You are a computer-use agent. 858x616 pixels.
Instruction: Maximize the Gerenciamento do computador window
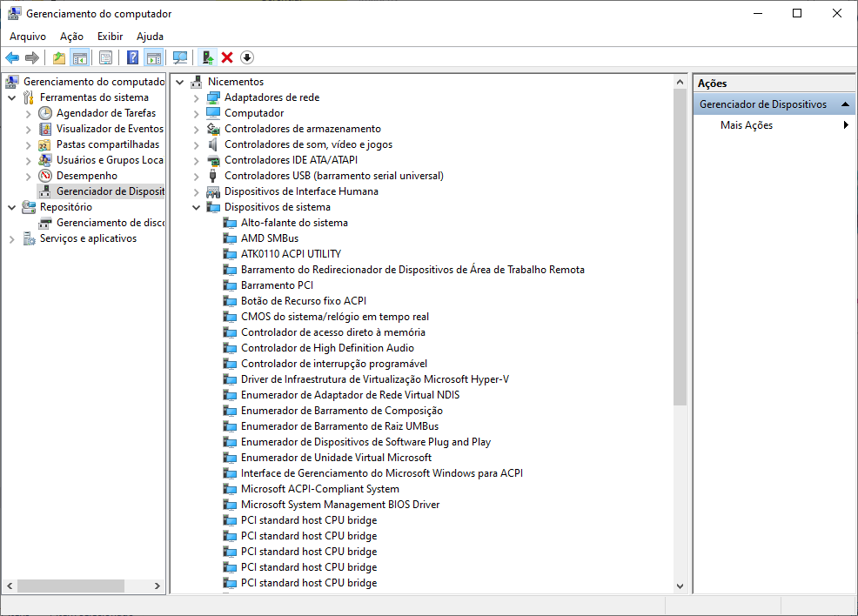coord(797,13)
